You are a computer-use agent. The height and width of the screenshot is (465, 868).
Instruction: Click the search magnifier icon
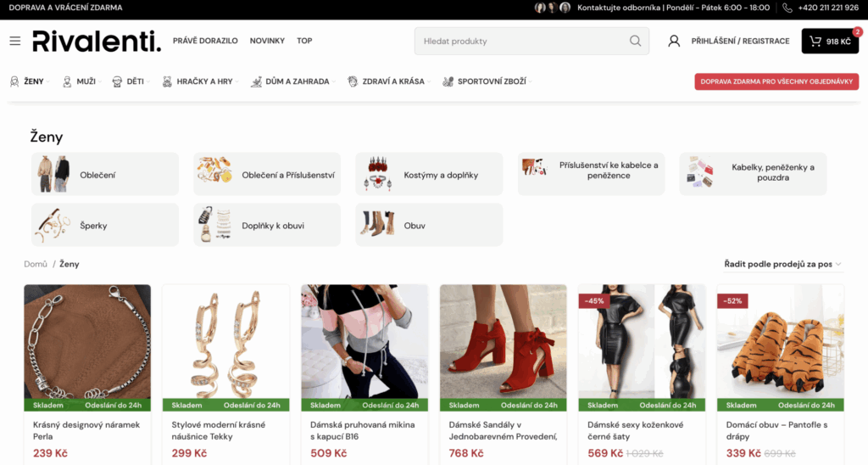635,41
